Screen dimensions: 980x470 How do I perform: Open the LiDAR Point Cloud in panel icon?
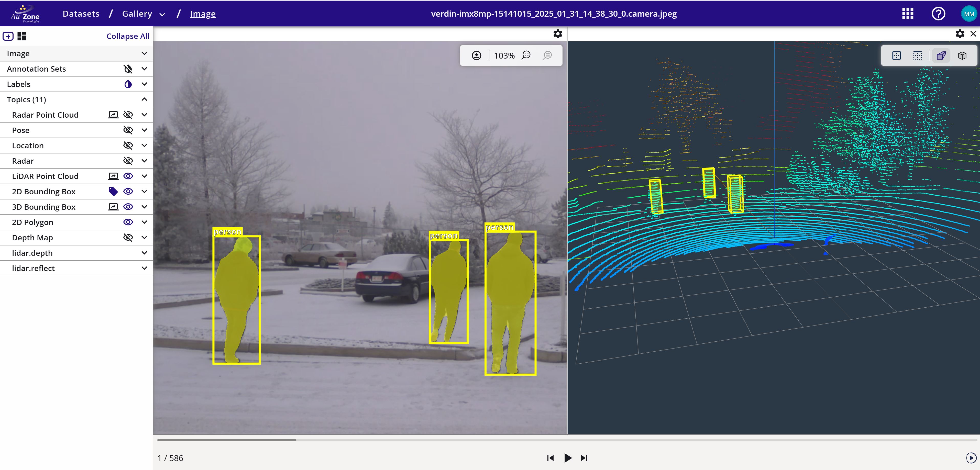coord(113,176)
